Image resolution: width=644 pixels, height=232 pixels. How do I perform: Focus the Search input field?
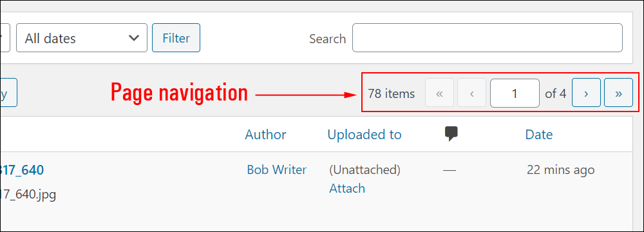point(487,38)
